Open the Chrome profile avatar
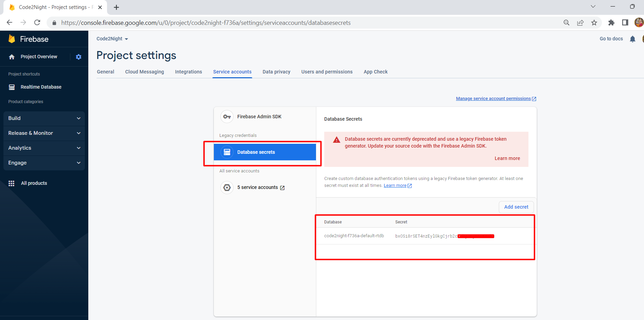The width and height of the screenshot is (644, 320). (x=639, y=23)
